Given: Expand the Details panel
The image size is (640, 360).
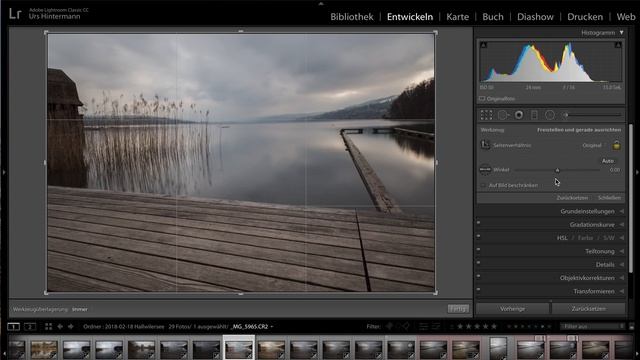Looking at the screenshot, I should coord(622,264).
